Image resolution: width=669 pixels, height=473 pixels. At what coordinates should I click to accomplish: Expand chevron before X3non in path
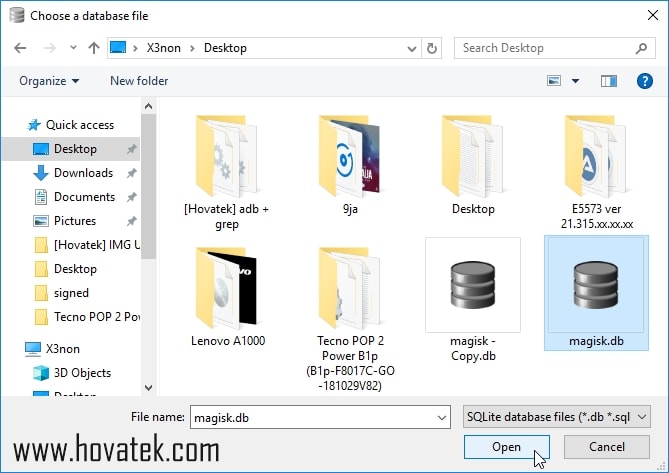[x=135, y=48]
